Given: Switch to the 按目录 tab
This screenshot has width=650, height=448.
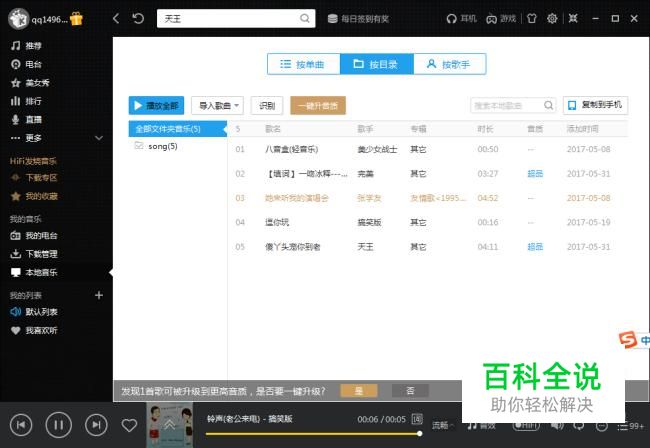Looking at the screenshot, I should click(376, 64).
